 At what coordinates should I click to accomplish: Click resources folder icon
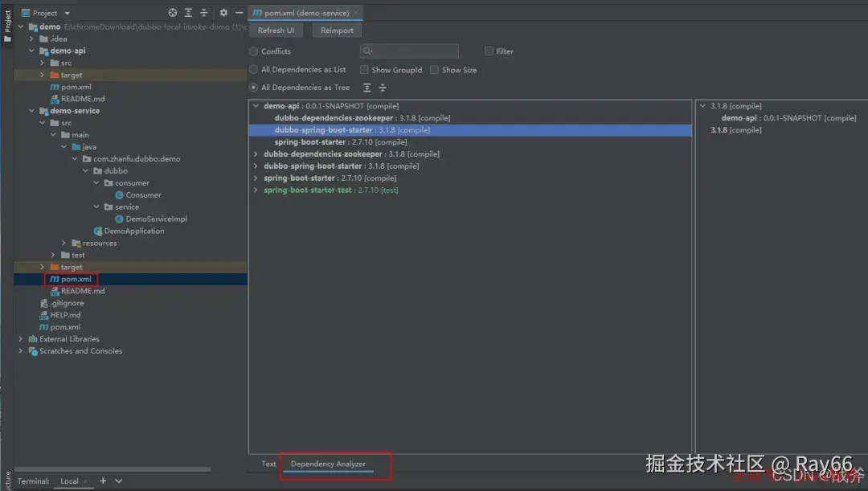(76, 243)
